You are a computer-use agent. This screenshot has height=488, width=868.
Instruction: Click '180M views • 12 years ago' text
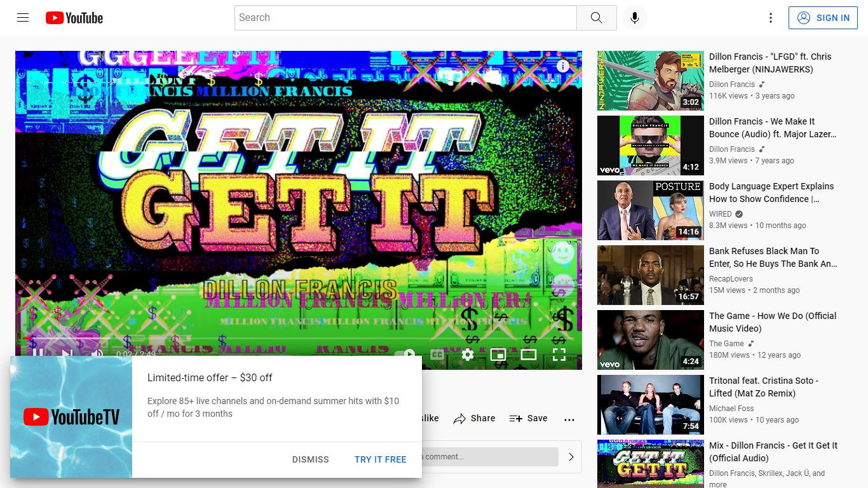755,355
